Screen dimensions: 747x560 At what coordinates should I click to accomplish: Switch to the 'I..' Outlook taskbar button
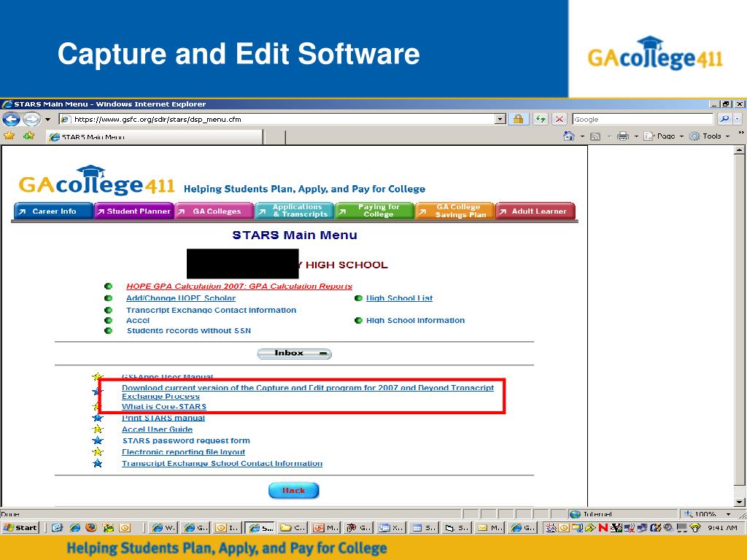pos(228,528)
